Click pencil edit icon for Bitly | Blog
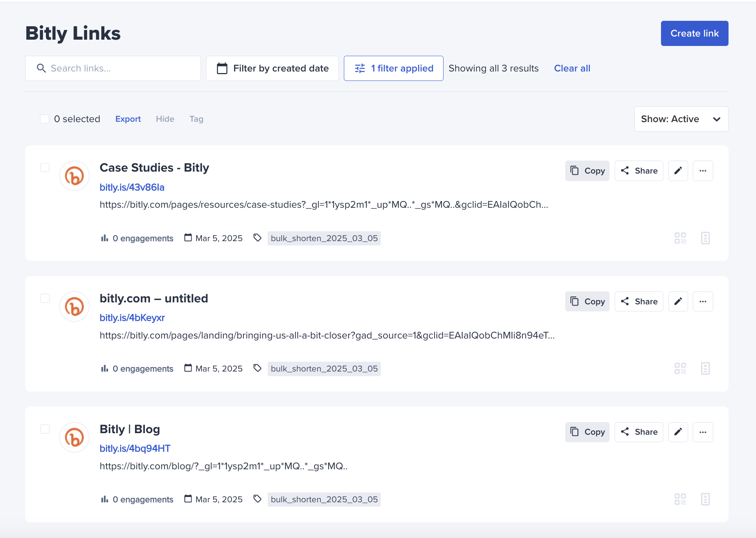 click(678, 432)
